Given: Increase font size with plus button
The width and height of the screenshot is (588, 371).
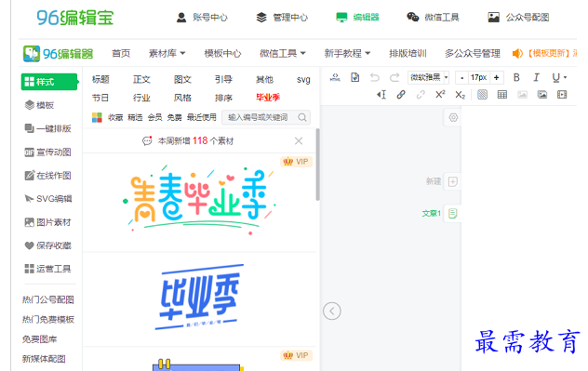Looking at the screenshot, I should pyautogui.click(x=497, y=77).
